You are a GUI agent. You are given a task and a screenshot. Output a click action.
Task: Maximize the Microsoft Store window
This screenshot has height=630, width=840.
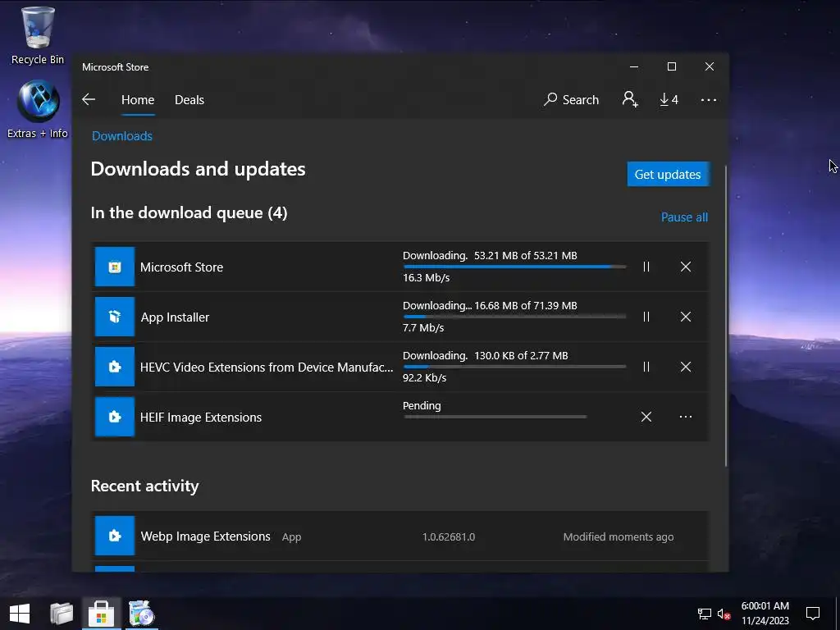point(672,66)
